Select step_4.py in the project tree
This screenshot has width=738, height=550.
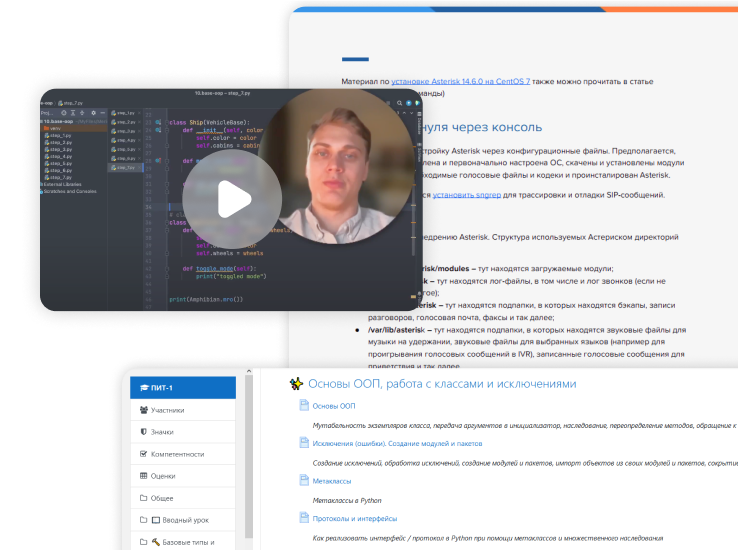pos(58,157)
